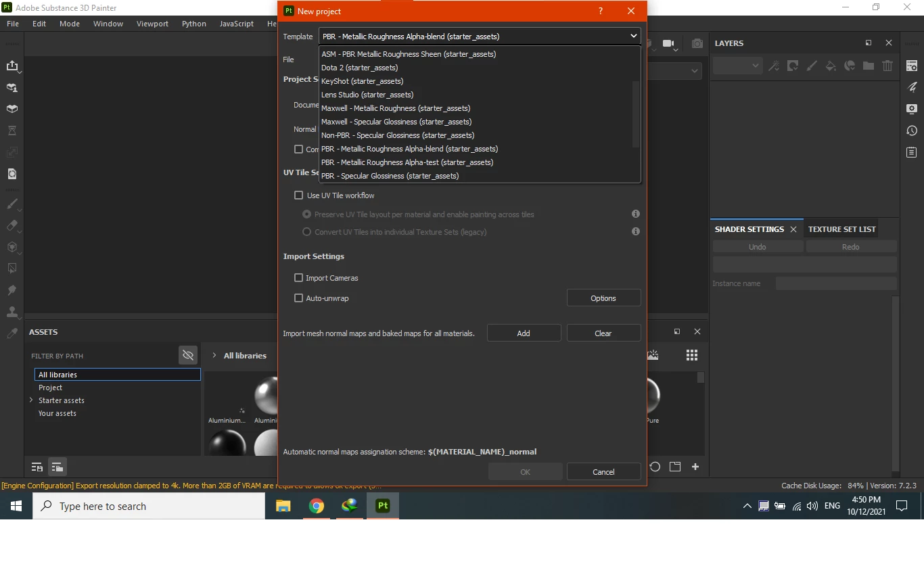Select the Clone stamp tool in left toolbar

[12, 312]
